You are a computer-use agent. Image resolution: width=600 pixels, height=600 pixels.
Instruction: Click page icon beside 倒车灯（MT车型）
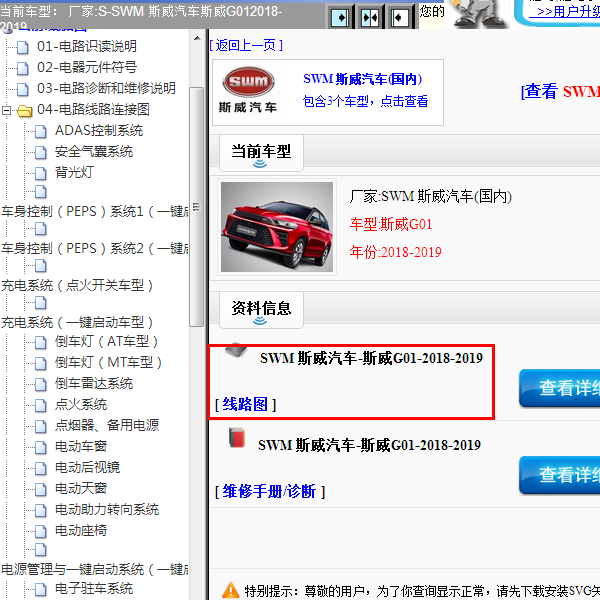pyautogui.click(x=41, y=363)
